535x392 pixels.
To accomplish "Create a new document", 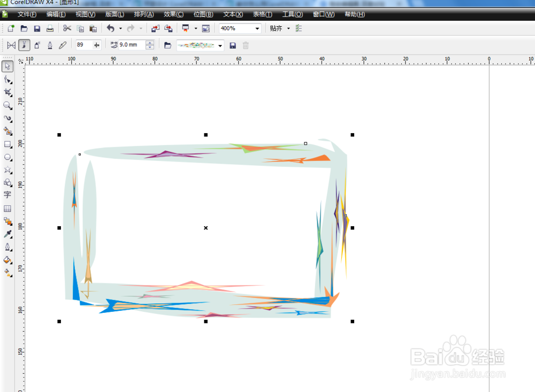I will (11, 28).
